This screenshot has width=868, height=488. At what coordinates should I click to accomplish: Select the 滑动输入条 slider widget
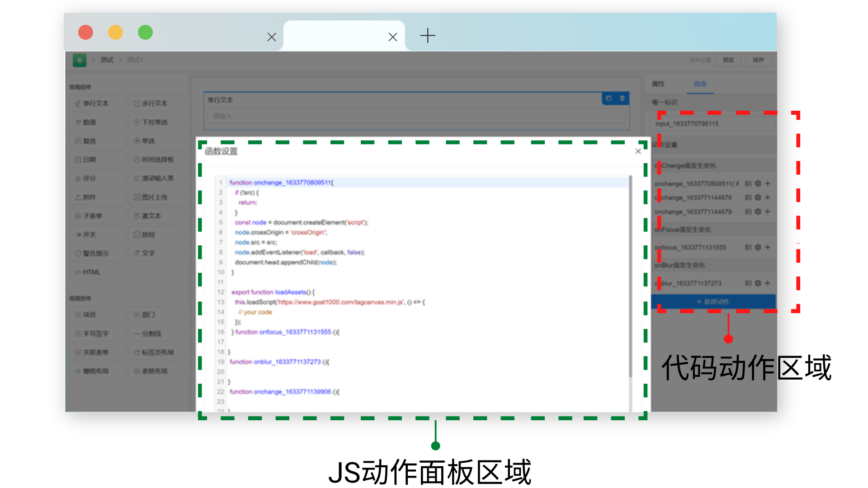(x=156, y=178)
